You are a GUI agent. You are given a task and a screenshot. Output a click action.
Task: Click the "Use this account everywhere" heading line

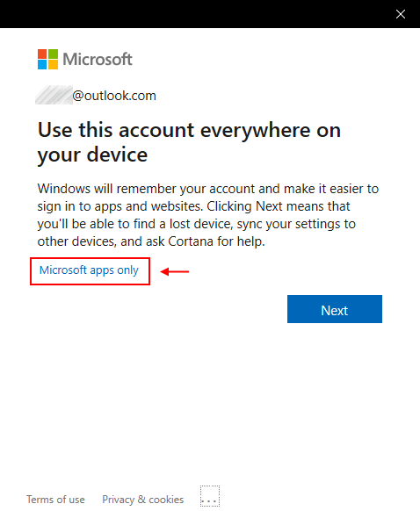[x=189, y=130]
